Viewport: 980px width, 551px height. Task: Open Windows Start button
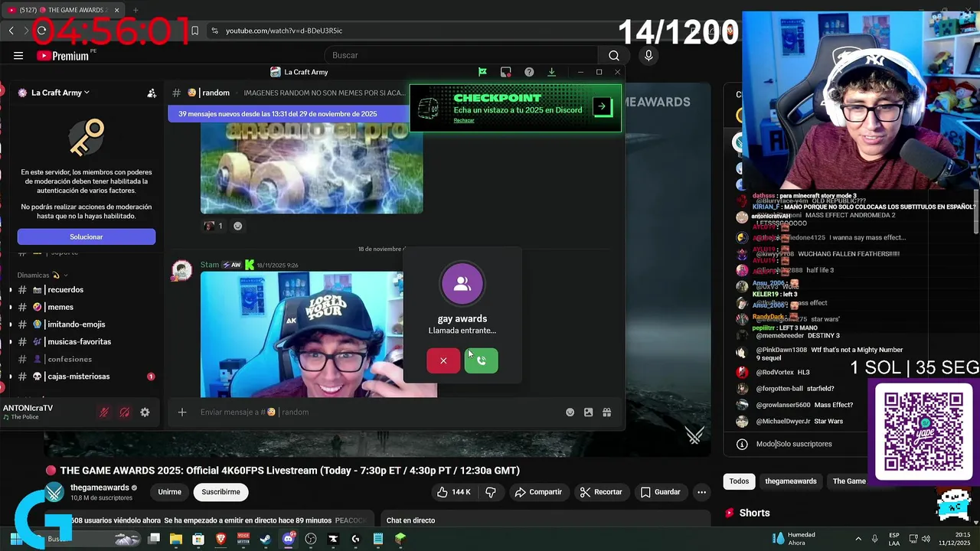pos(15,539)
